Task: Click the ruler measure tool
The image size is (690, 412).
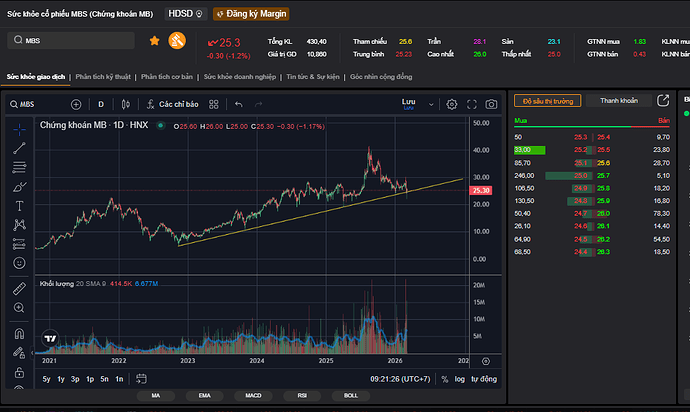Action: [x=19, y=289]
